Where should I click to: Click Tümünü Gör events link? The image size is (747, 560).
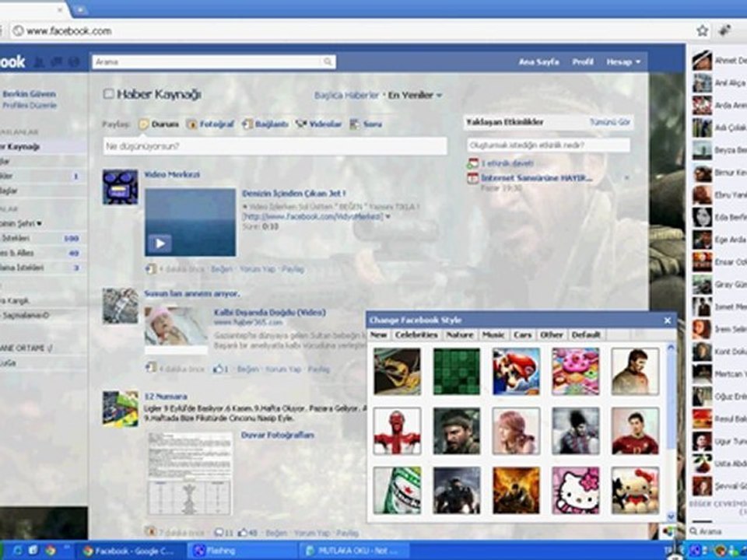[x=610, y=122]
